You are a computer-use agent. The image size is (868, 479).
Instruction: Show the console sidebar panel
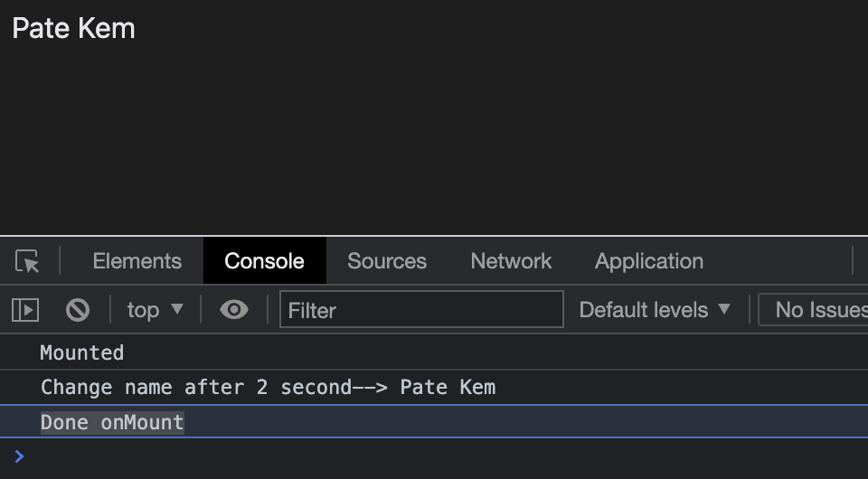25,310
